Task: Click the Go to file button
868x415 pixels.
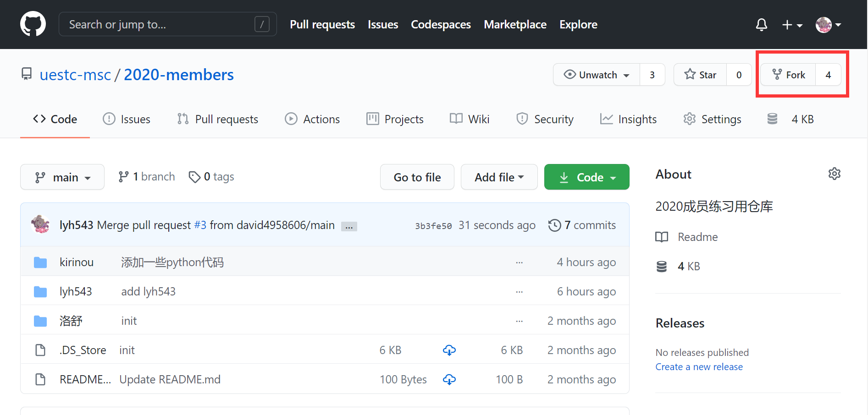Action: click(x=417, y=177)
